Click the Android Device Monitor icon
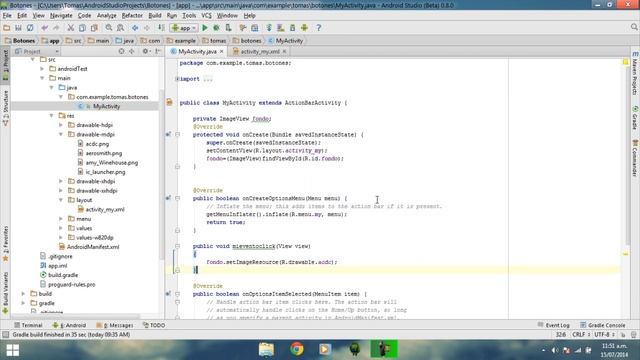The image size is (640, 360). 304,28
